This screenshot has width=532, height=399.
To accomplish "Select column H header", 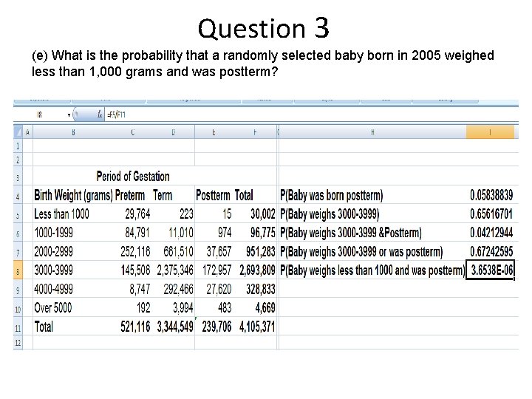I will (372, 132).
